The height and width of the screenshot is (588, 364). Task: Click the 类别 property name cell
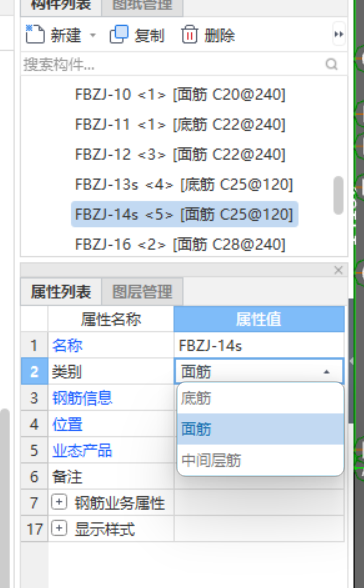click(111, 372)
